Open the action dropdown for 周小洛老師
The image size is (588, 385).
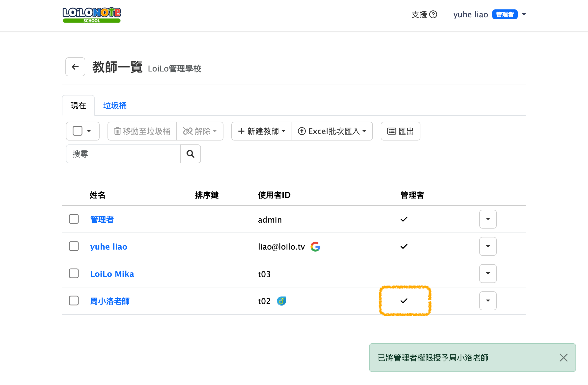coord(488,301)
